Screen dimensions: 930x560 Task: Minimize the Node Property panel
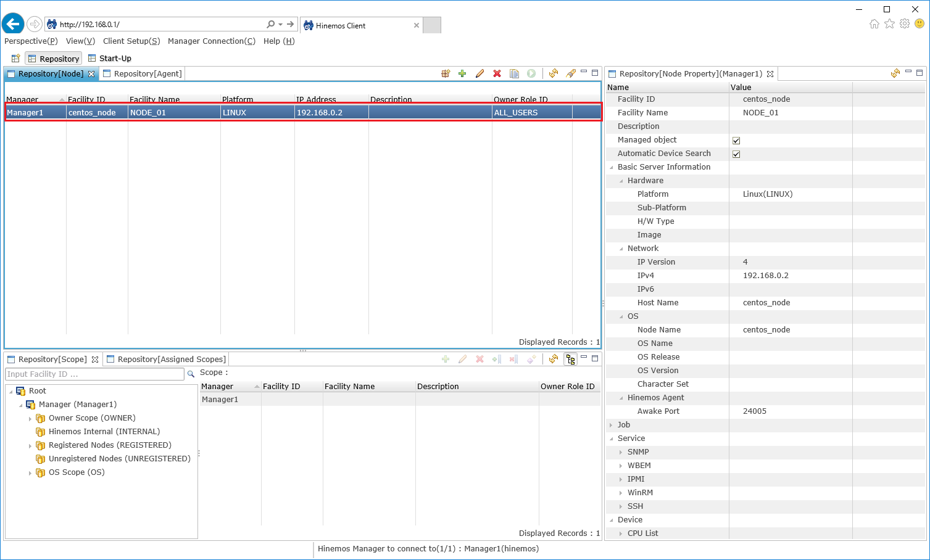[908, 72]
